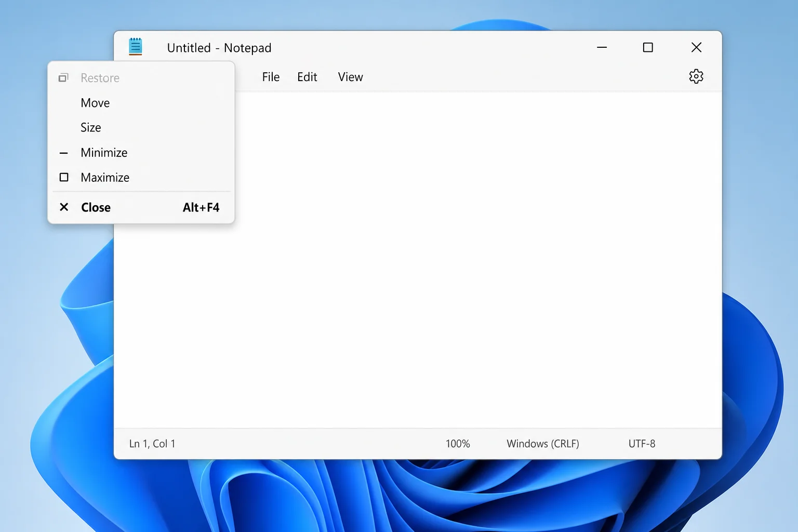Open the Edit menu
The width and height of the screenshot is (798, 532).
tap(307, 77)
